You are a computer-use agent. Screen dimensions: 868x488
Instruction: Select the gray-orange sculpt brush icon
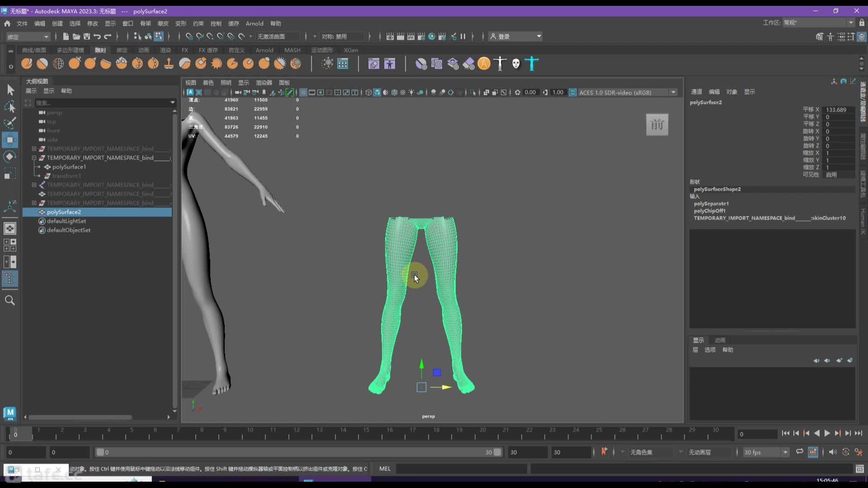point(185,64)
